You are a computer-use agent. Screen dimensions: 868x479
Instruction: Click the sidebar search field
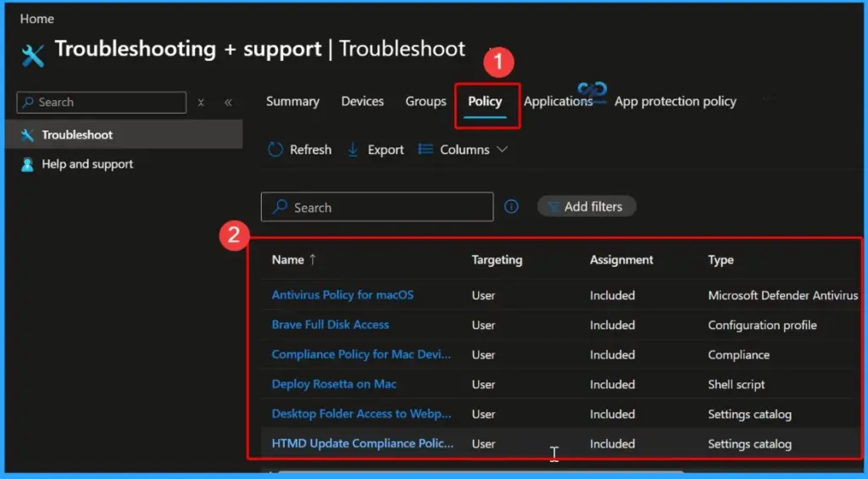102,103
